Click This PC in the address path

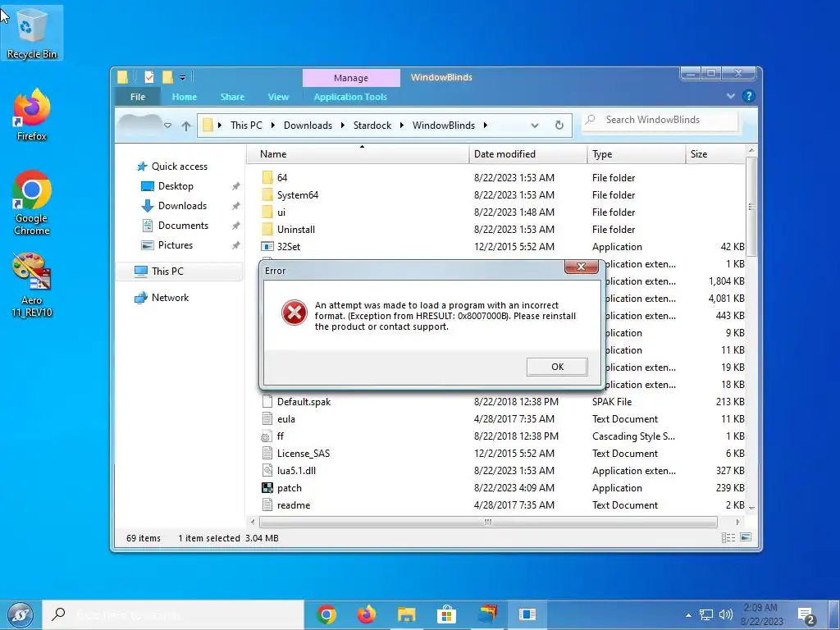(x=246, y=126)
